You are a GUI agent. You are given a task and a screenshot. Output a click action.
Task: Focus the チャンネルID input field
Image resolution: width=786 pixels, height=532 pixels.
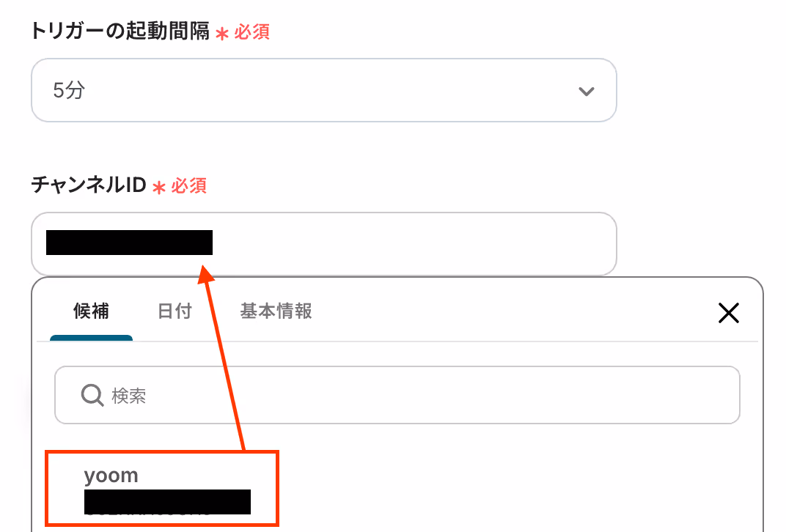(x=324, y=243)
